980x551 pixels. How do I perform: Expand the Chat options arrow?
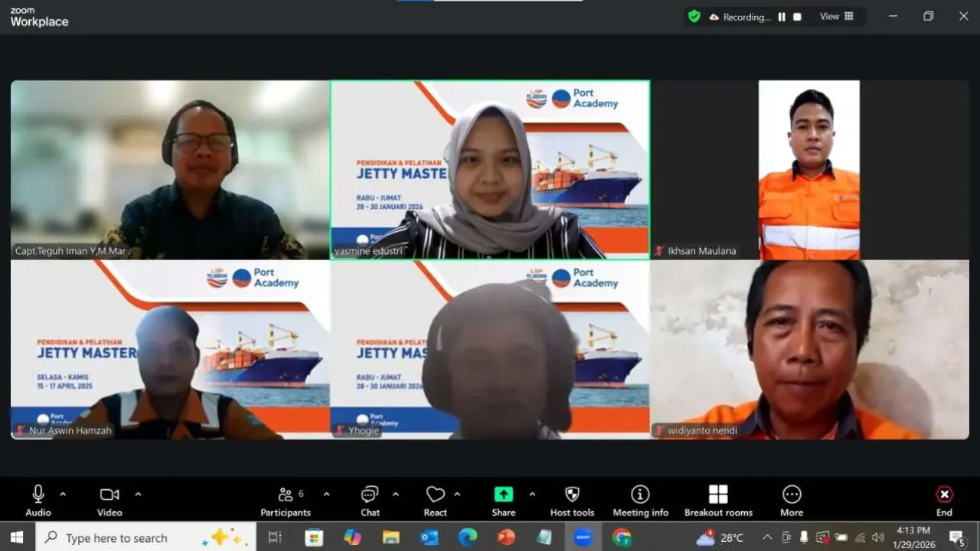[x=395, y=494]
